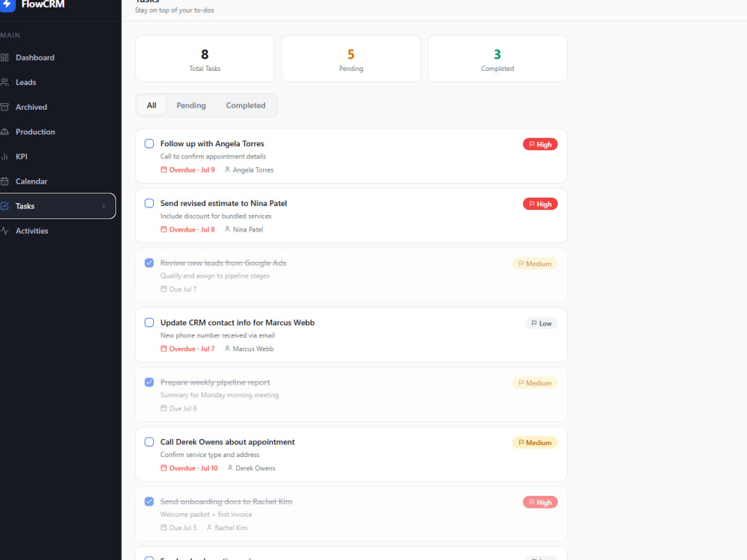Click calendar icon beside Overdue · Jul 10
The height and width of the screenshot is (560, 747).
click(x=164, y=467)
